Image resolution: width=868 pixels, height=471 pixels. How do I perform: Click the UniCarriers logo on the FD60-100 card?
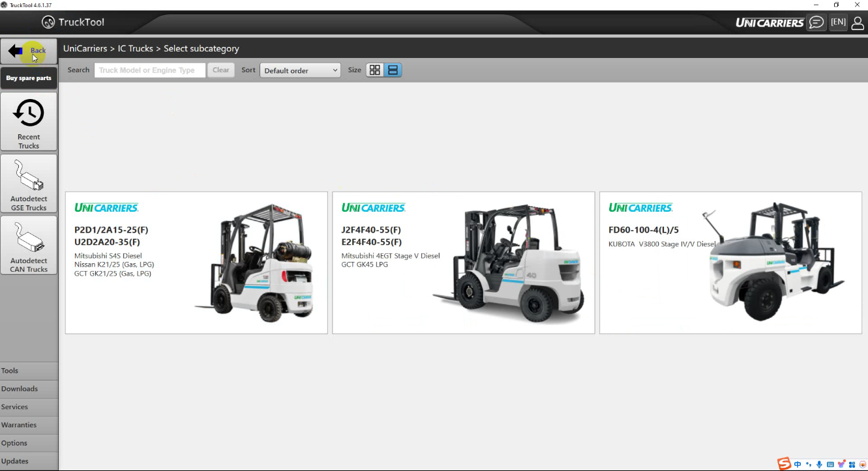[x=640, y=208]
